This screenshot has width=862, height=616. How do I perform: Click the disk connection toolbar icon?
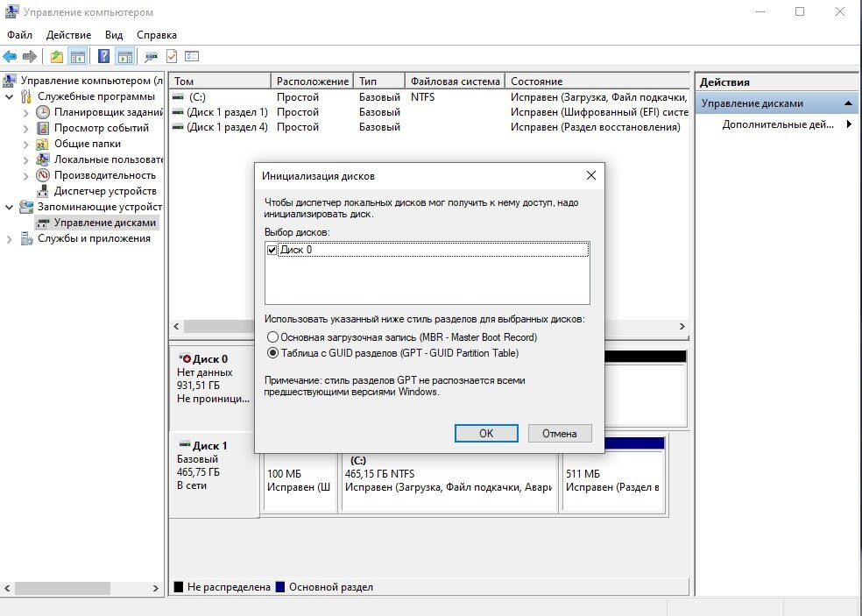tap(151, 56)
